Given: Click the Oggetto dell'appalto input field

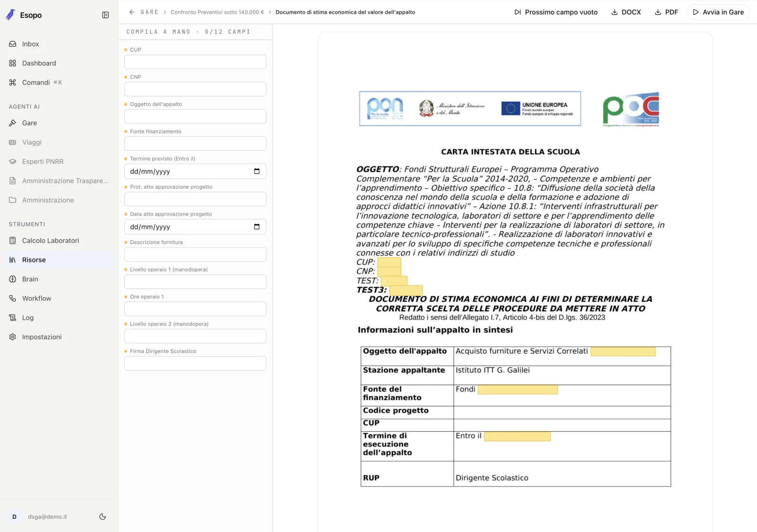Looking at the screenshot, I should click(195, 116).
